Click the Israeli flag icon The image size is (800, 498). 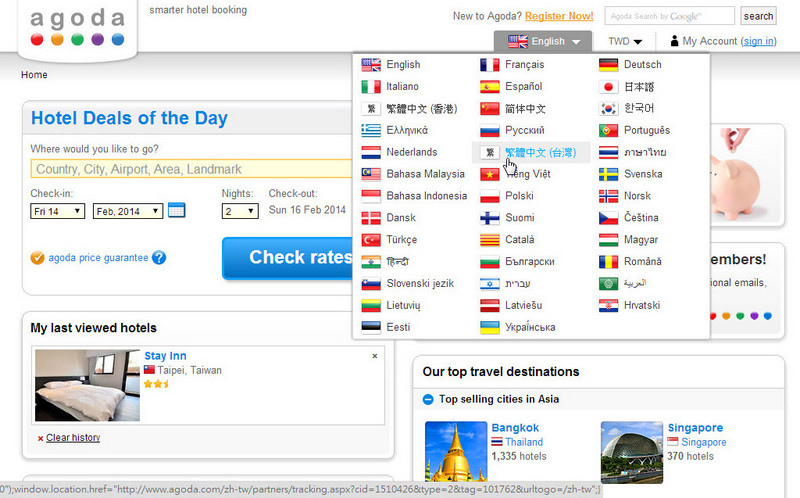point(490,284)
